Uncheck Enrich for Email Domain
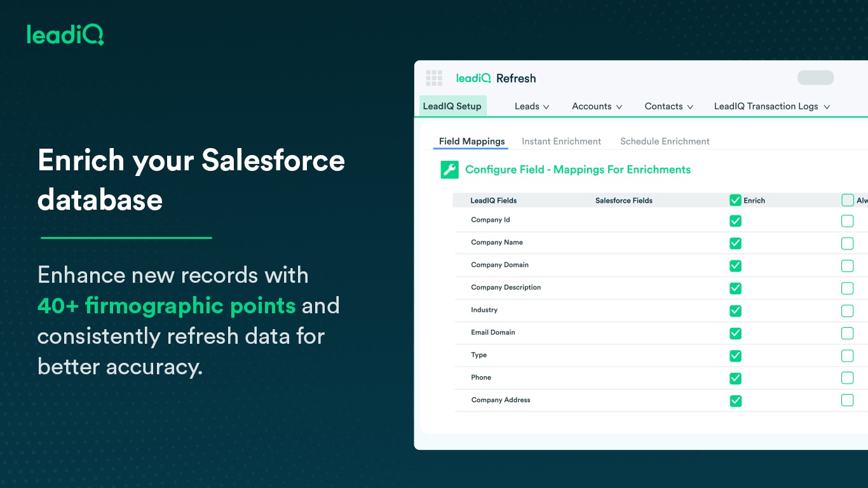Viewport: 868px width, 488px height. (x=735, y=333)
